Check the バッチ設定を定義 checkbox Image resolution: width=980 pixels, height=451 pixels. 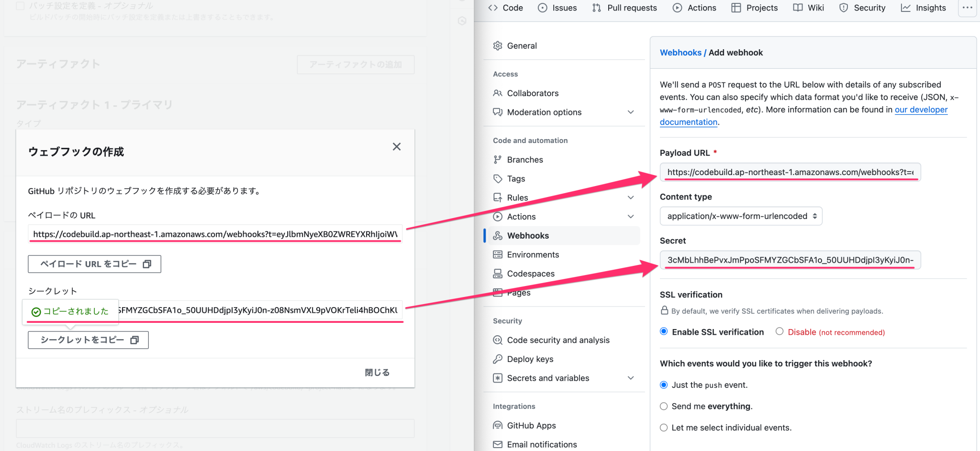coord(19,5)
